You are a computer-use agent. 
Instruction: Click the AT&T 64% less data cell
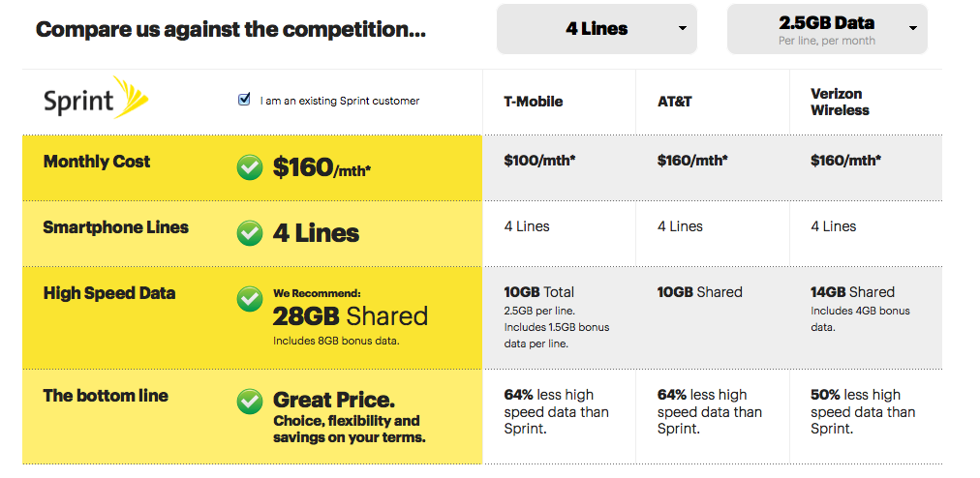(710, 411)
